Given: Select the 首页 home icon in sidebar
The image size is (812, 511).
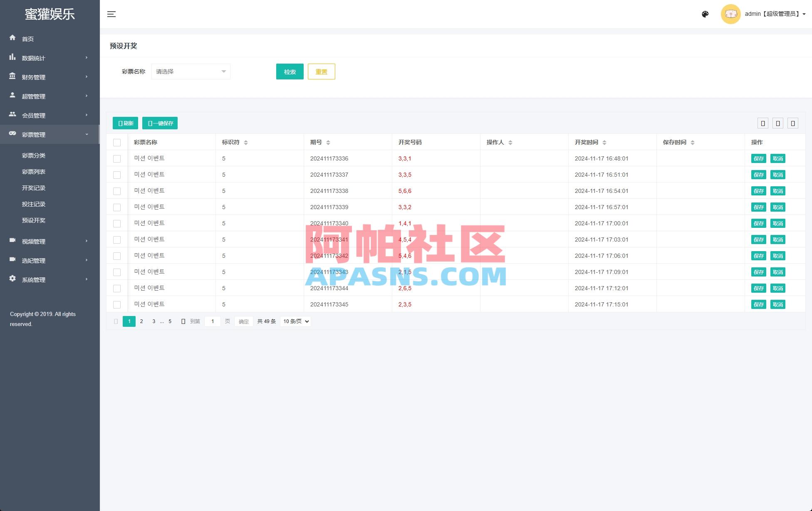Looking at the screenshot, I should coord(12,38).
